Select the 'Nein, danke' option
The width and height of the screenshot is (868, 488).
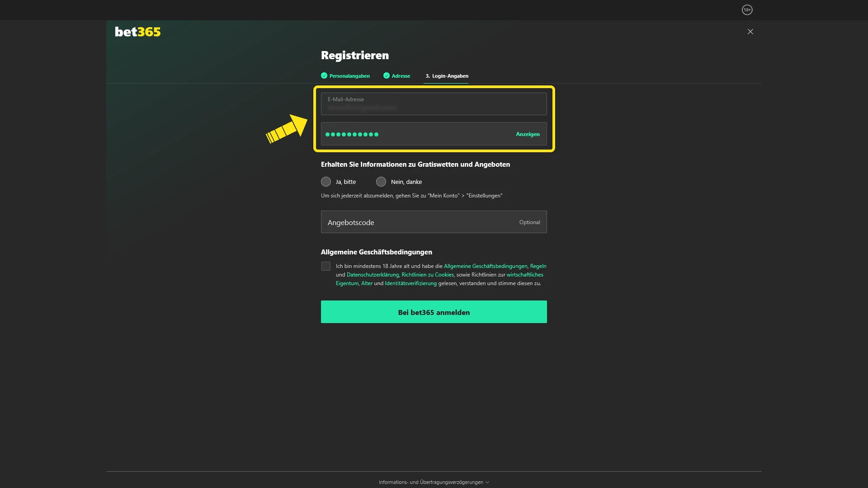pyautogui.click(x=381, y=182)
